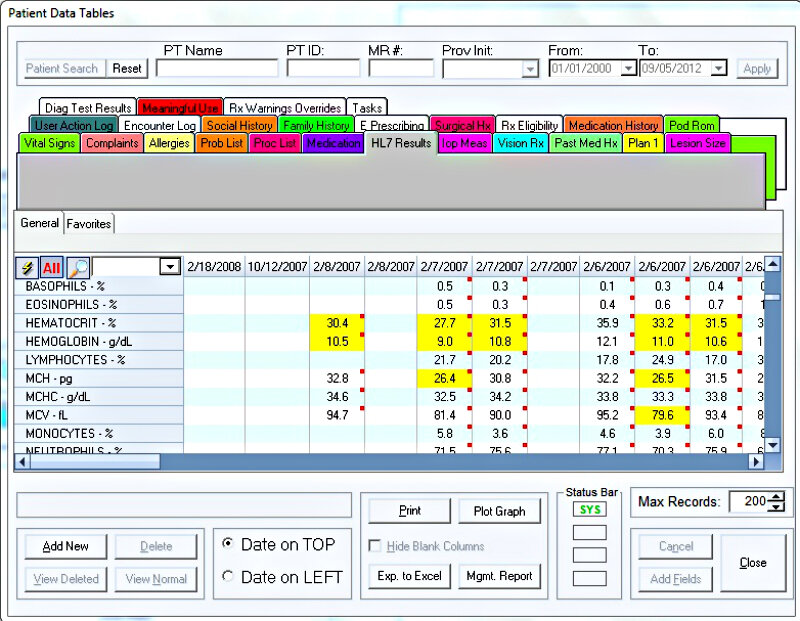The height and width of the screenshot is (621, 800).
Task: Expand the From date picker dropdown
Action: [628, 69]
